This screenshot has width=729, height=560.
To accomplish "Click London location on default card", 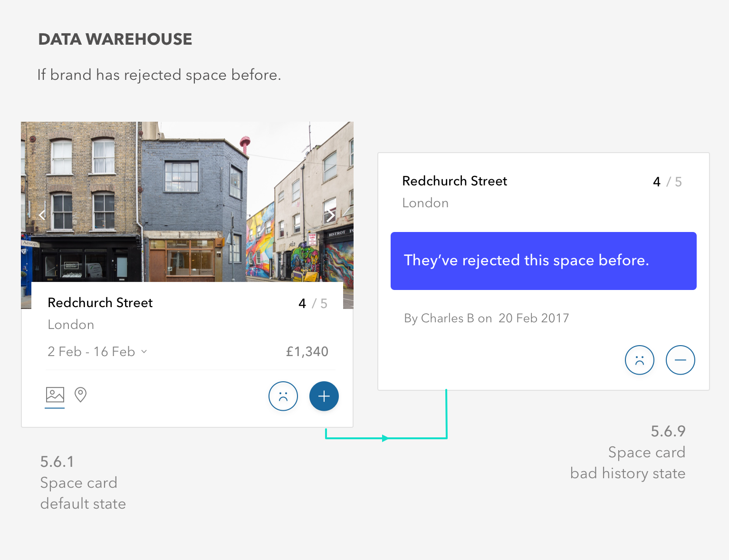I will click(71, 325).
